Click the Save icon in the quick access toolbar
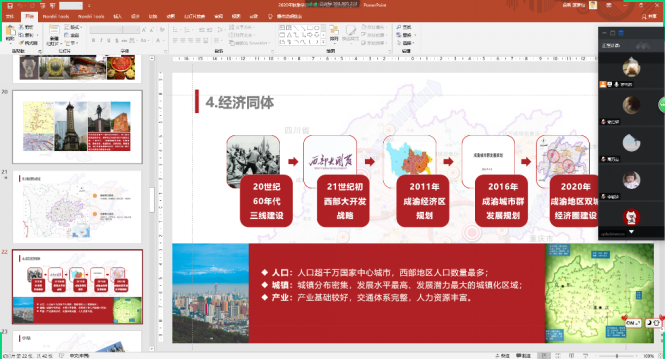The width and height of the screenshot is (665, 360). [10, 6]
